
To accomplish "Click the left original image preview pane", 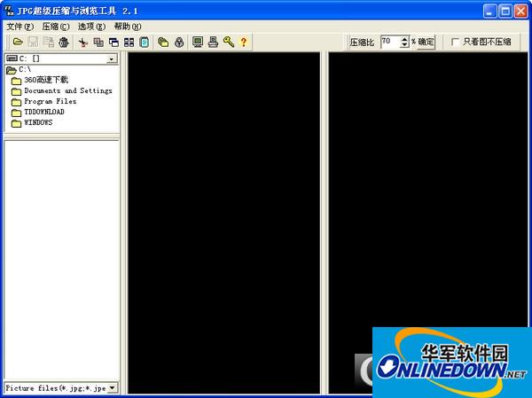I will point(224,222).
